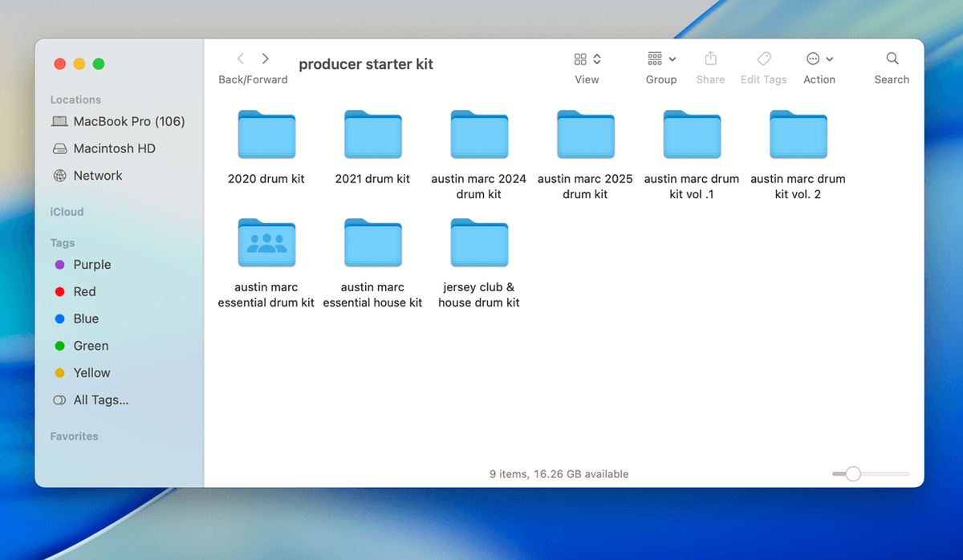Click the Favorites sidebar heading
The height and width of the screenshot is (560, 963).
(x=74, y=436)
